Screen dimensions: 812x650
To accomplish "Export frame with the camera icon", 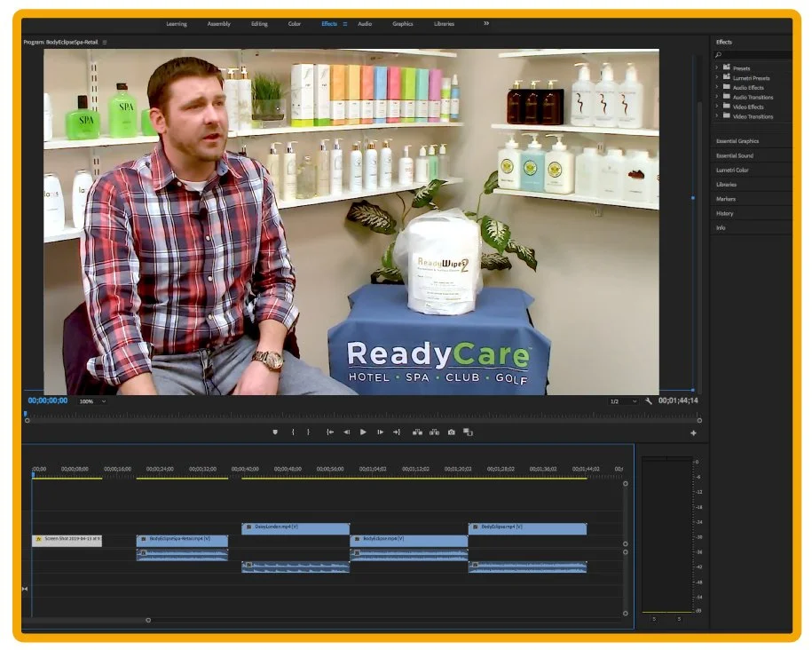I will pos(452,432).
